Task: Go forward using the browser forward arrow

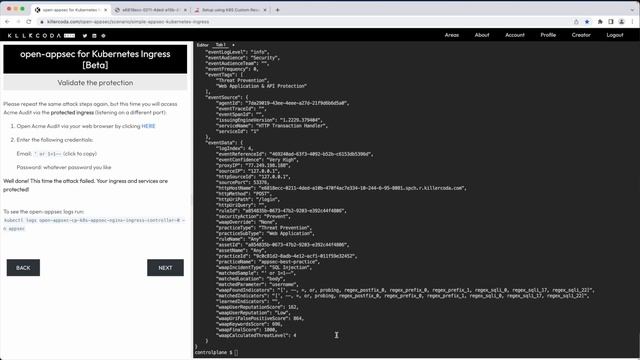Action: (18, 22)
